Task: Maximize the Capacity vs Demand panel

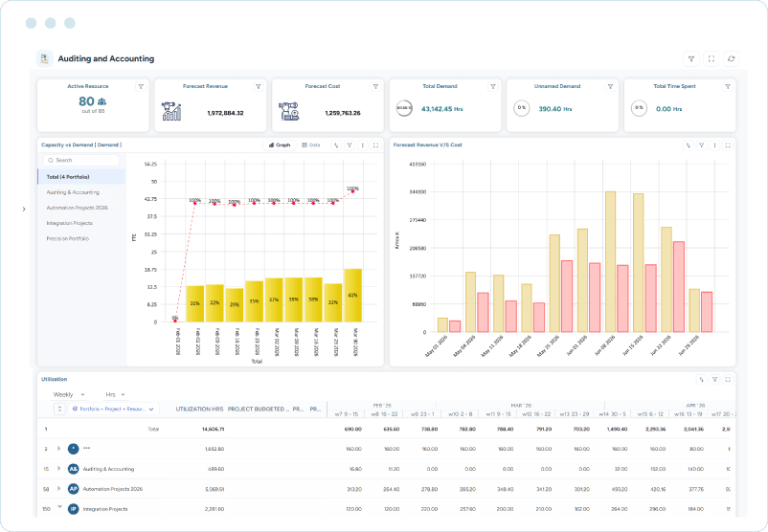Action: pos(375,145)
